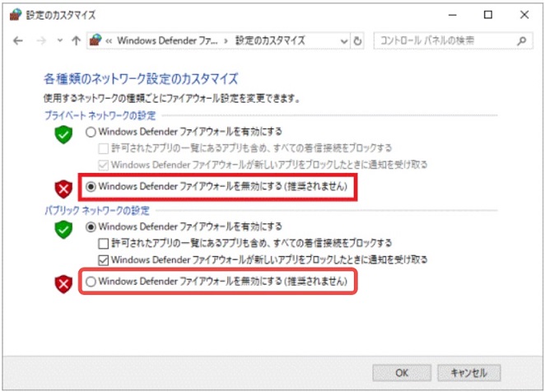Maximize the 設定のカスタマイズ window
The image size is (545, 392).
488,15
